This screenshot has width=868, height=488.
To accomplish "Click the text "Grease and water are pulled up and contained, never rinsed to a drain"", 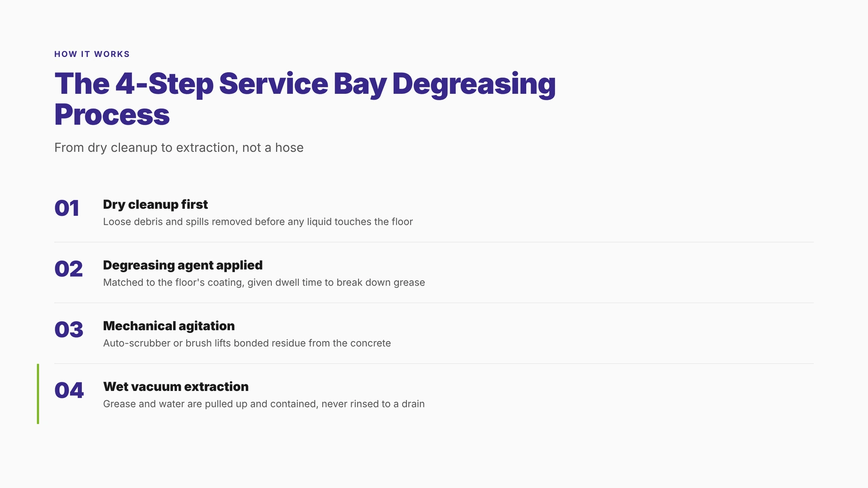I will [264, 404].
